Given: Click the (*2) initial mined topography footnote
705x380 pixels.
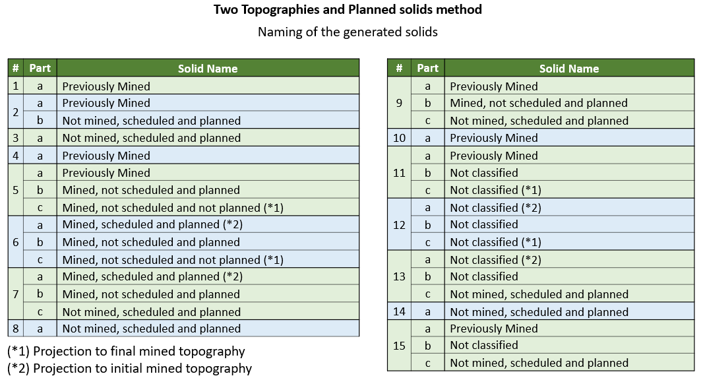Looking at the screenshot, I should pyautogui.click(x=129, y=368).
